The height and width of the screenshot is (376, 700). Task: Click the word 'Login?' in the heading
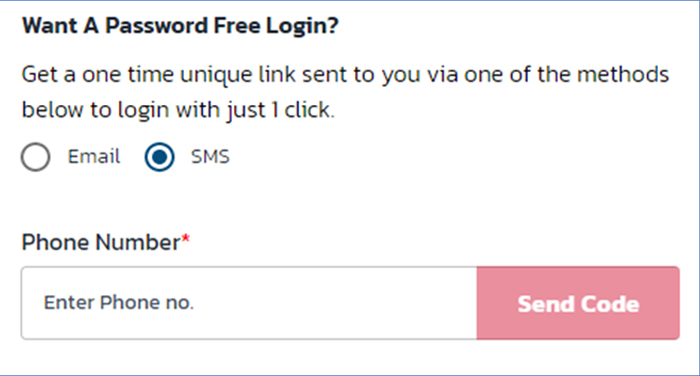[302, 26]
